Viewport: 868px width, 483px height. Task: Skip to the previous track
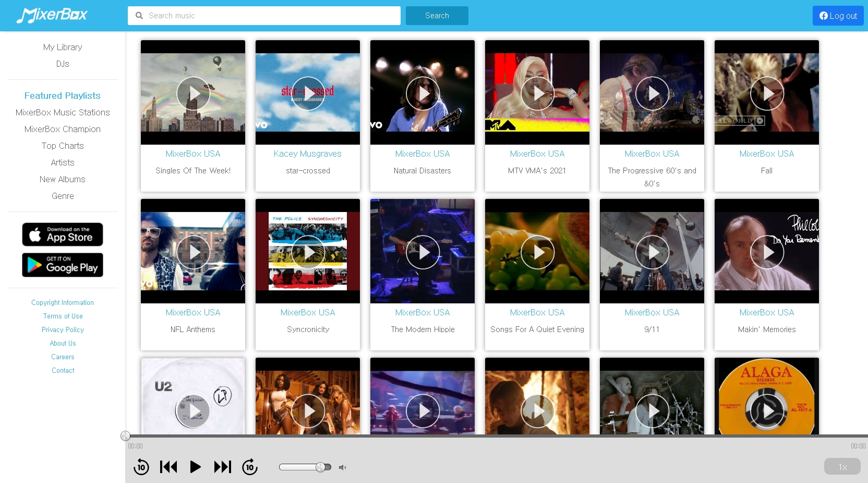[168, 467]
